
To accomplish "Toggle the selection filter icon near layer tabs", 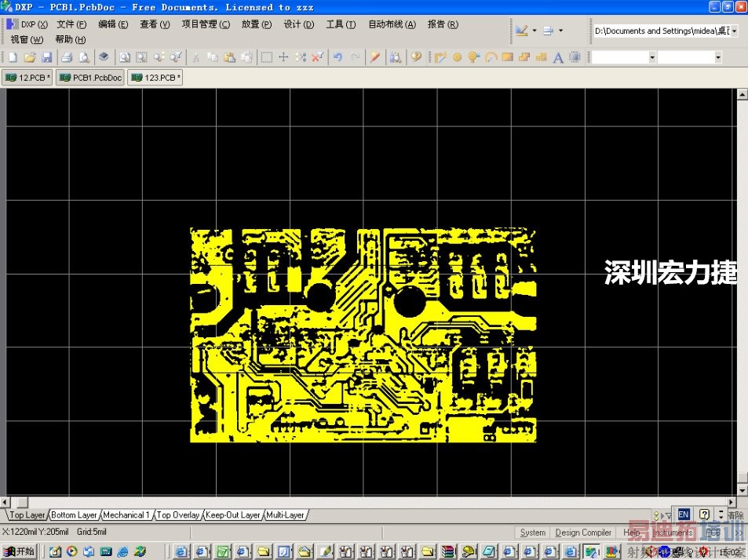I will click(669, 515).
